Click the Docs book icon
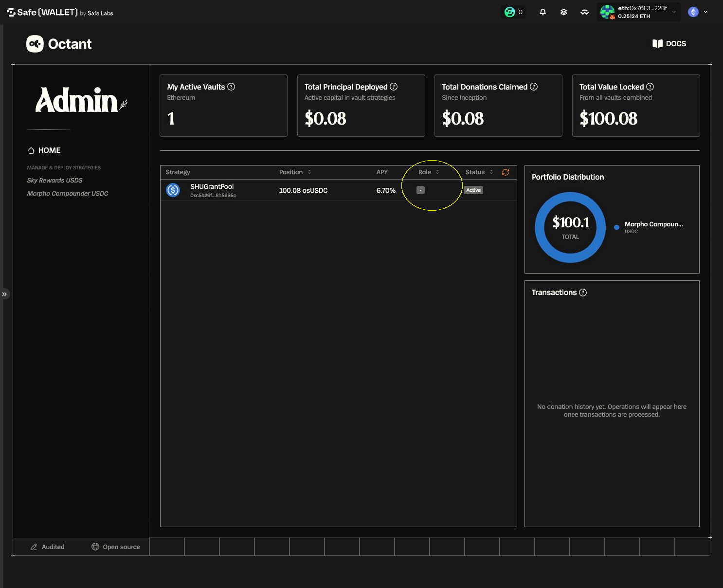 coord(657,44)
